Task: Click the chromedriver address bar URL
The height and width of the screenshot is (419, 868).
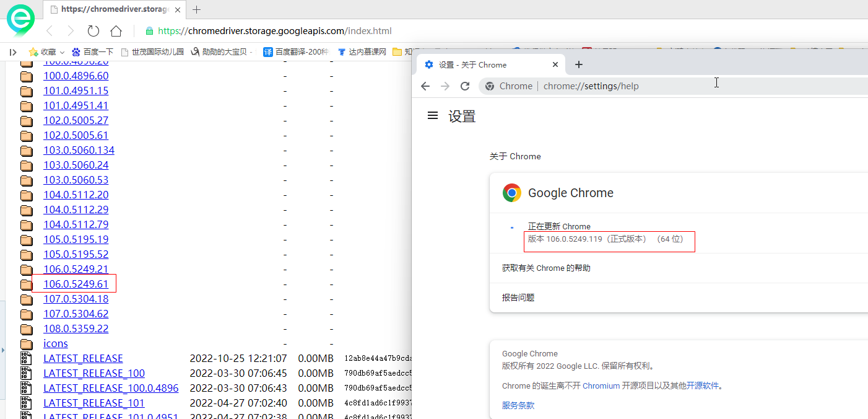Action: [275, 31]
